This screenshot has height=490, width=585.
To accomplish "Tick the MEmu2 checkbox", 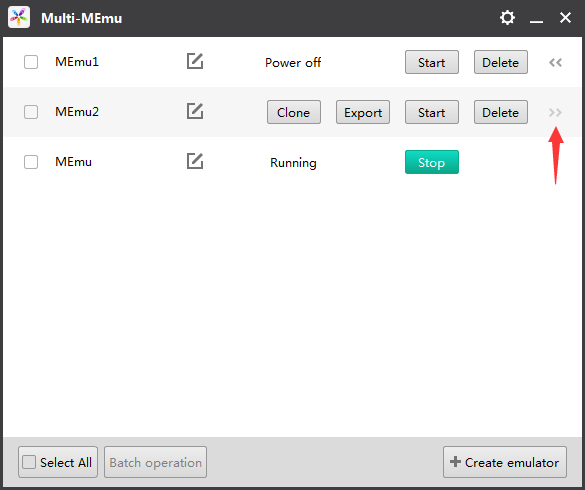I will 31,112.
